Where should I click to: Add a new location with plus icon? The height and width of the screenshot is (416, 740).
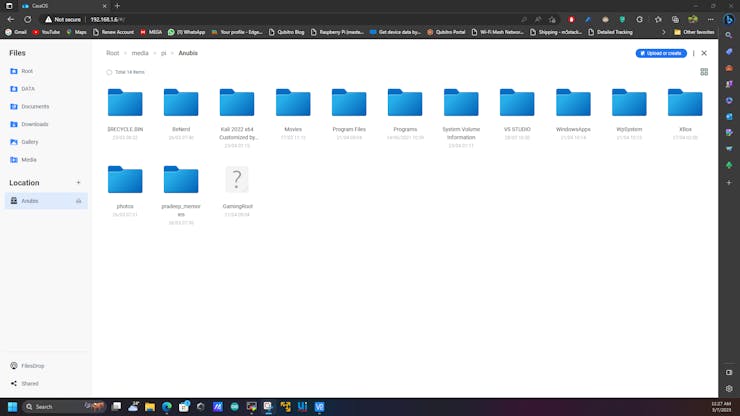(x=78, y=183)
